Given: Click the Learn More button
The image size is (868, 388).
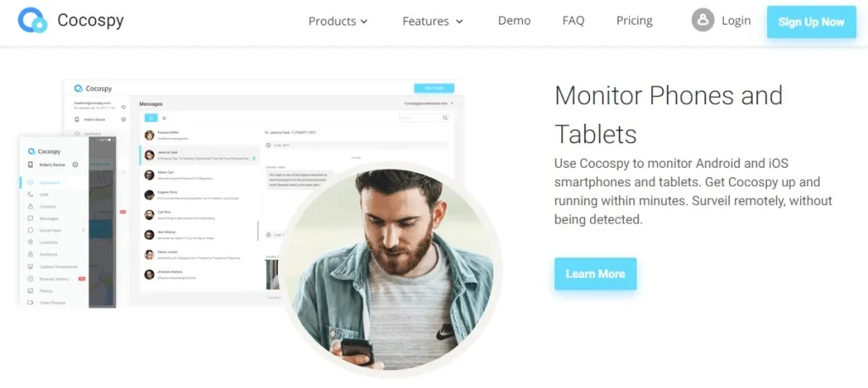Looking at the screenshot, I should 595,274.
